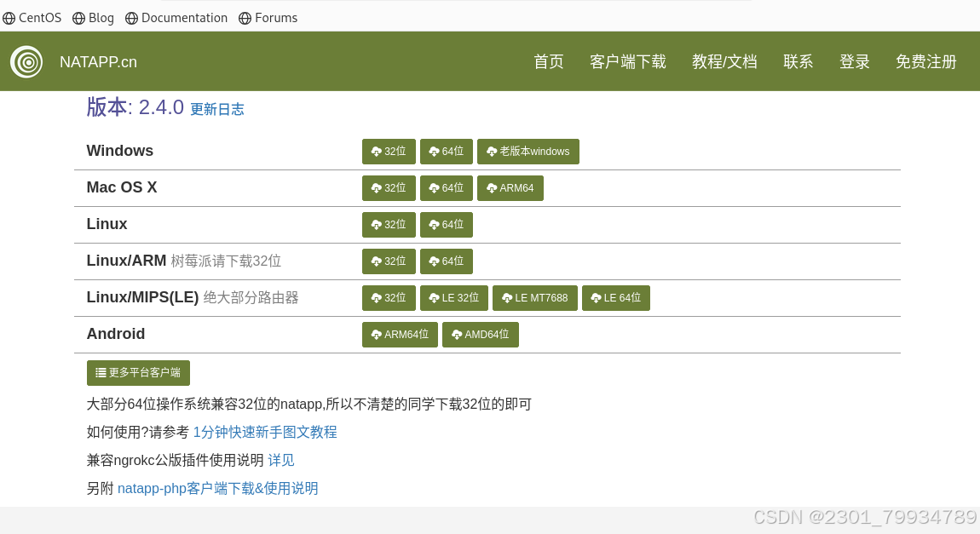
Task: Click the globe icon beside Blog bookmark
Action: coord(78,19)
